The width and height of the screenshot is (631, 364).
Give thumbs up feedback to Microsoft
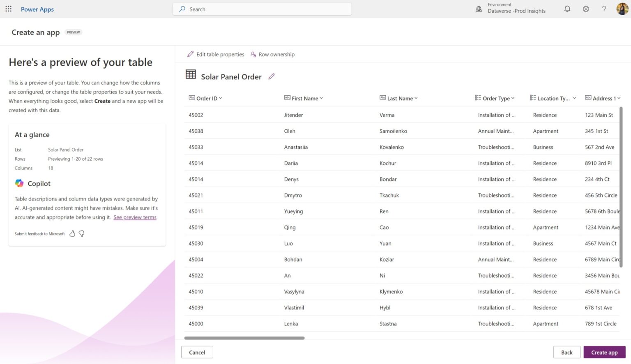72,233
